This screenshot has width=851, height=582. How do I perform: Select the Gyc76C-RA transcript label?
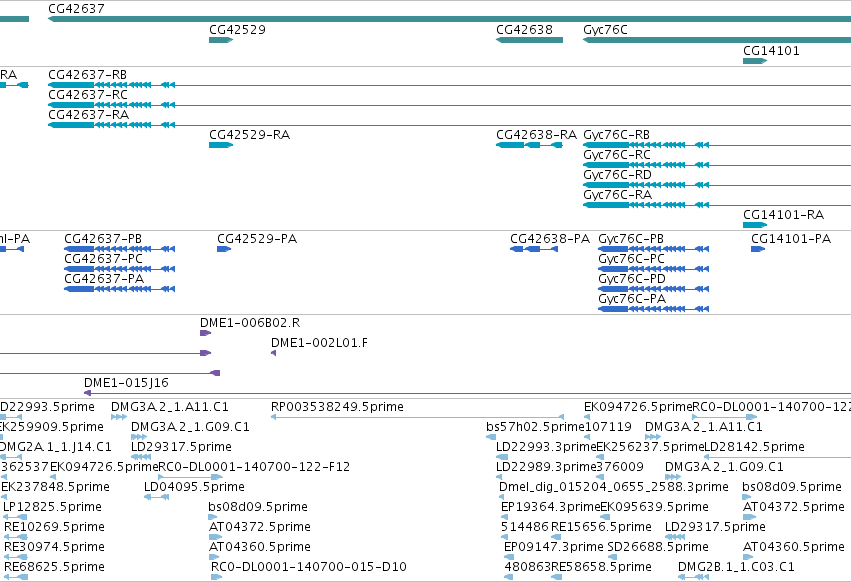(618, 194)
